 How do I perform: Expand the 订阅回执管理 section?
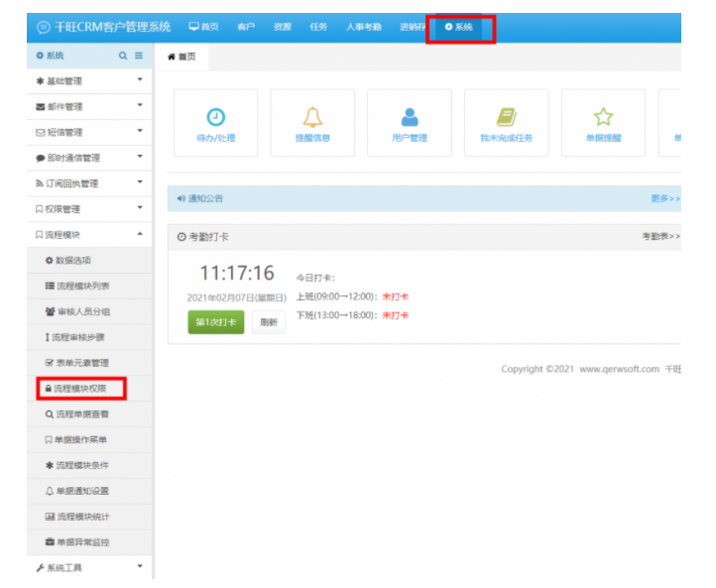pos(89,183)
